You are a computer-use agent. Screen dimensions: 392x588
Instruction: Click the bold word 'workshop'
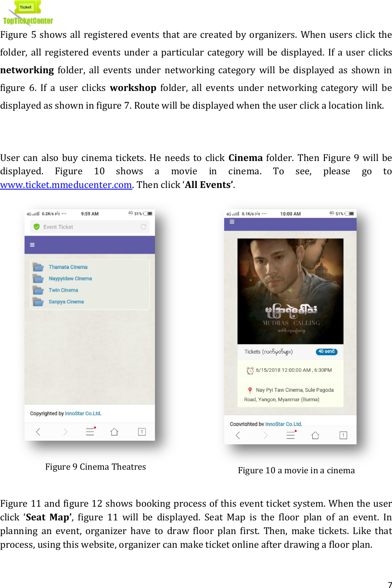pyautogui.click(x=133, y=88)
